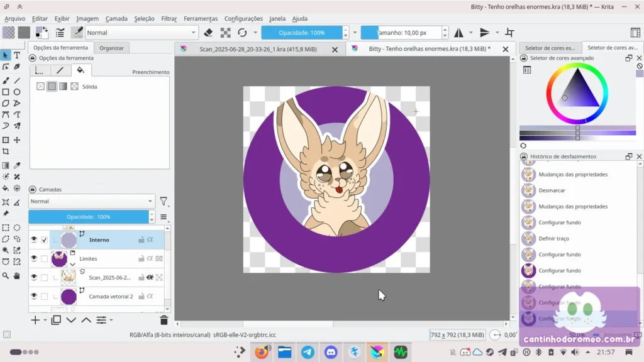Screen dimensions: 644x362
Task: Select the Elliptical Selection tool
Action: pos(17,228)
